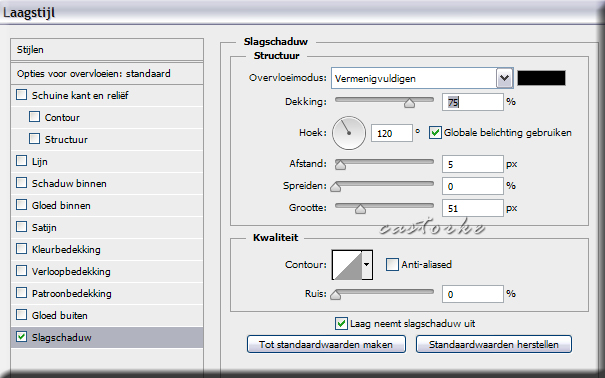
Task: Click the Spreiden value field showing 0
Action: tap(473, 186)
